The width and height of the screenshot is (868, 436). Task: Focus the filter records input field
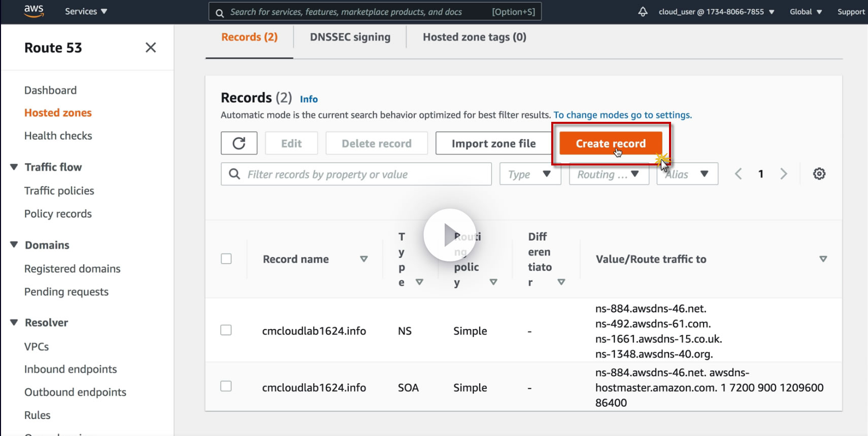(x=356, y=174)
